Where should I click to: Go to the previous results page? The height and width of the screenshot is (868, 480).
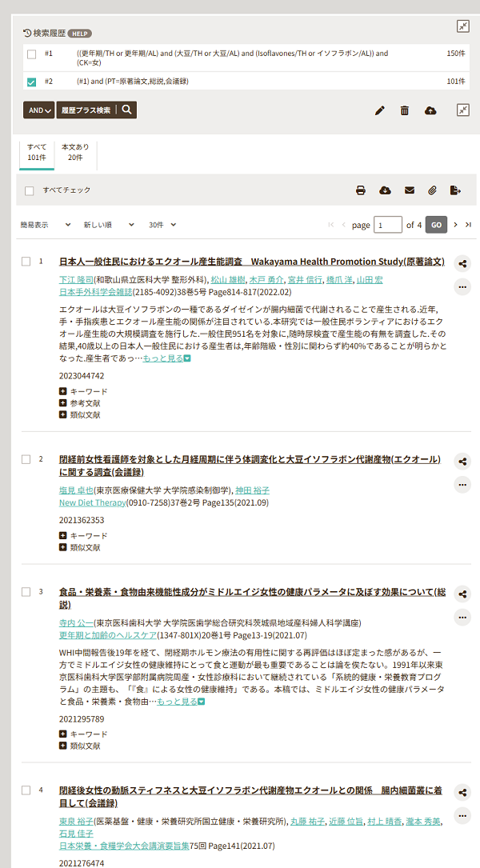pyautogui.click(x=343, y=225)
